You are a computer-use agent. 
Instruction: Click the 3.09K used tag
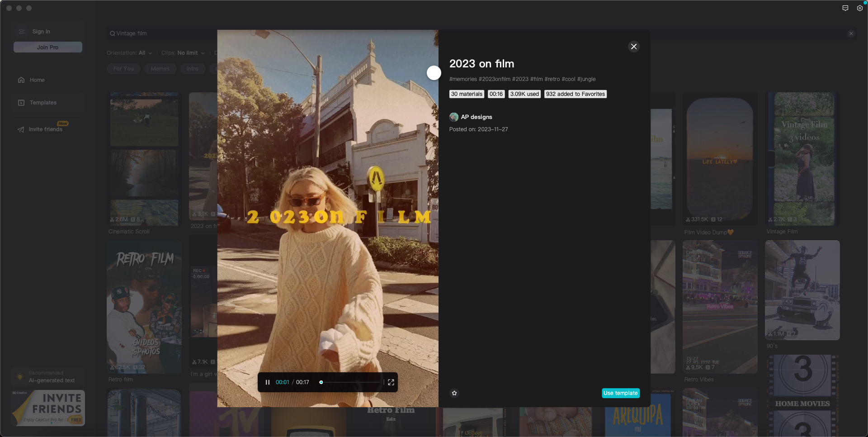524,94
